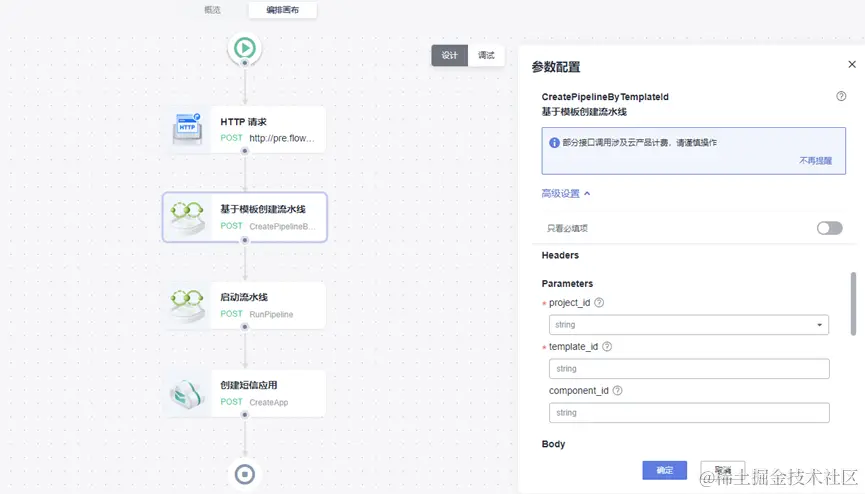The image size is (865, 494).
Task: Click the 基于模板创建流水线 node pipeline icon
Action: [188, 217]
